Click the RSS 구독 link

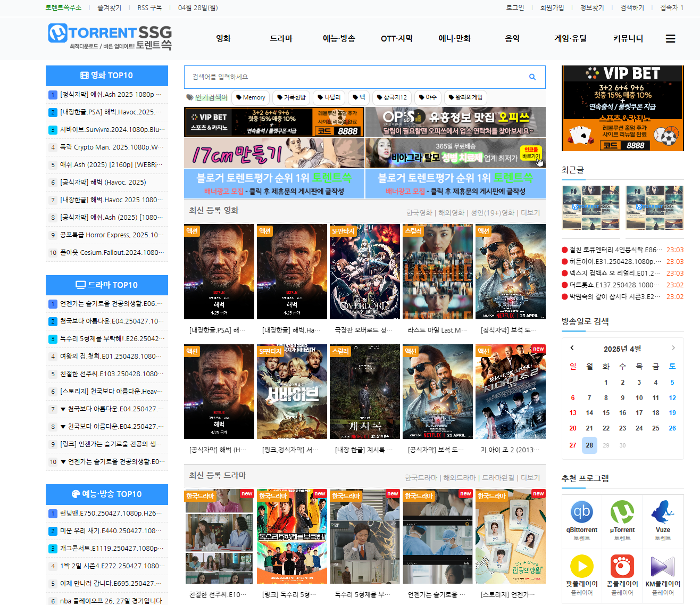click(x=149, y=7)
